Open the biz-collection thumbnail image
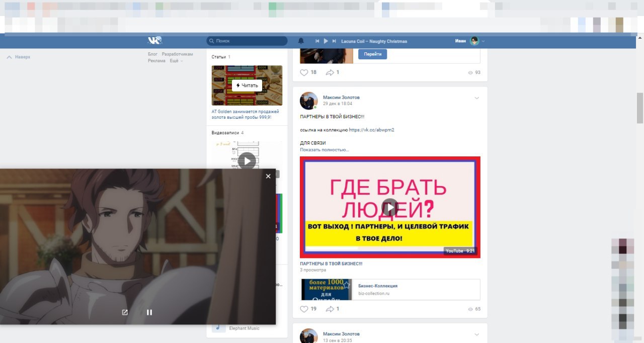This screenshot has height=343, width=644. [326, 290]
